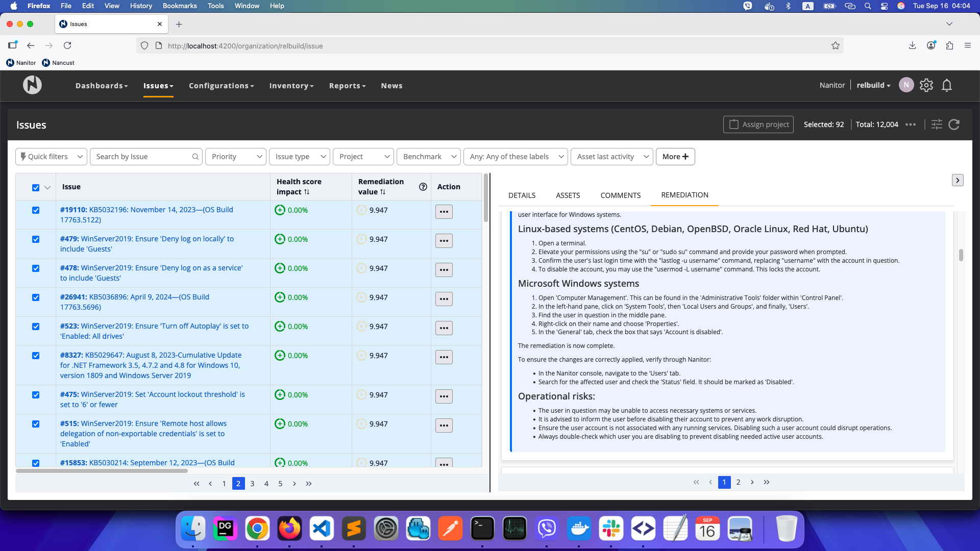
Task: Open action menu for issue #19110
Action: (x=444, y=212)
